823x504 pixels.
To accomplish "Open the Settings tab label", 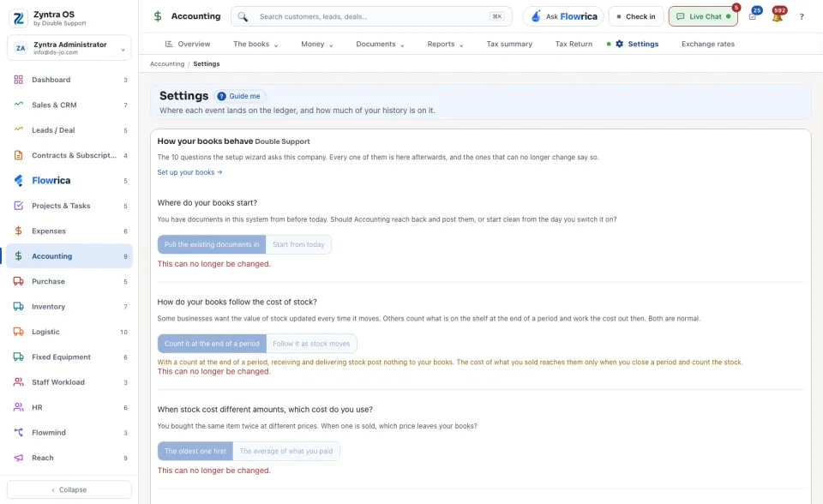I will tap(643, 44).
